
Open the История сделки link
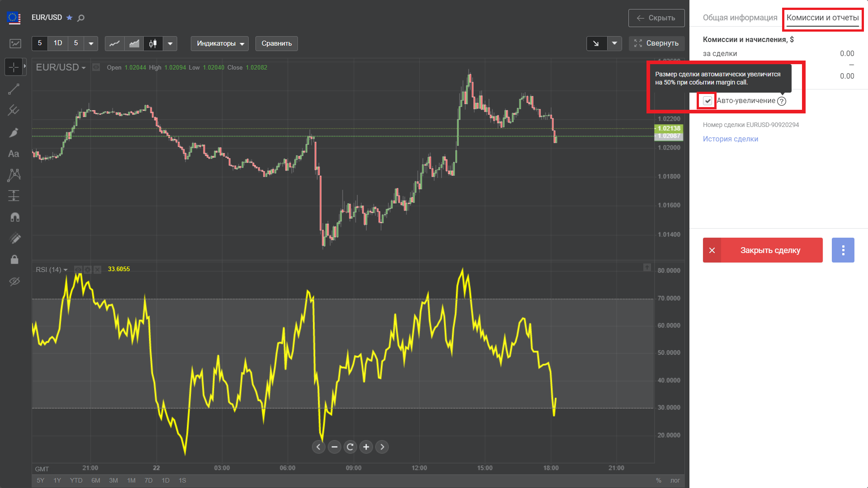pos(730,139)
